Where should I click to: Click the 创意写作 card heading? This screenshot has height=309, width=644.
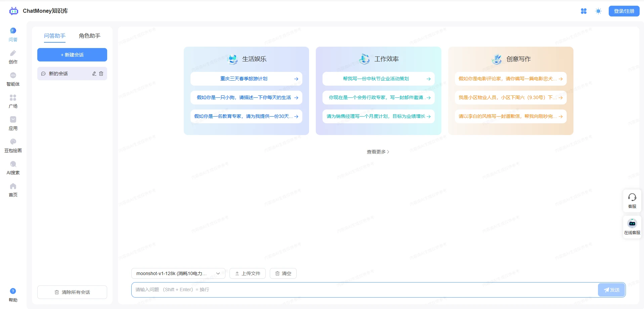coord(518,59)
